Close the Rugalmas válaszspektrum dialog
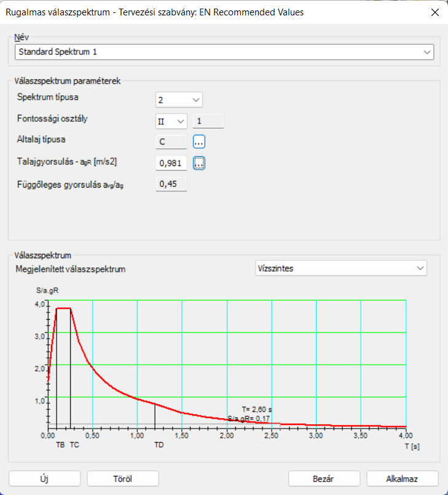This screenshot has width=448, height=495. [435, 12]
